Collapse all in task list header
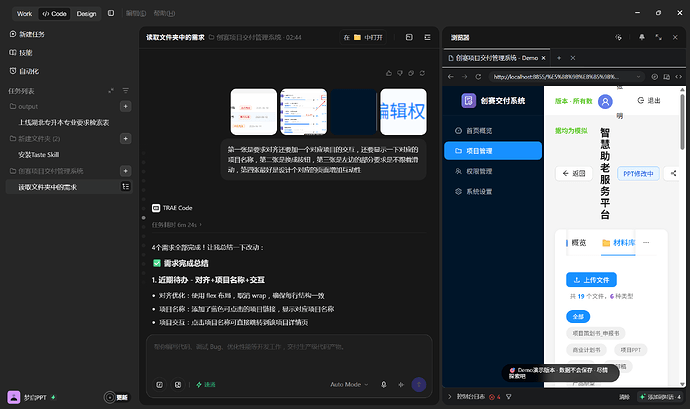This screenshot has width=690, height=409. (x=111, y=91)
